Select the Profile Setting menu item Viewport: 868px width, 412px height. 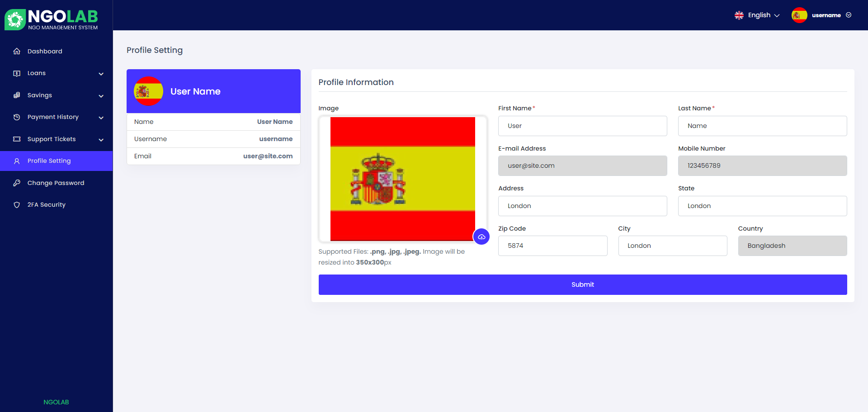pos(57,161)
